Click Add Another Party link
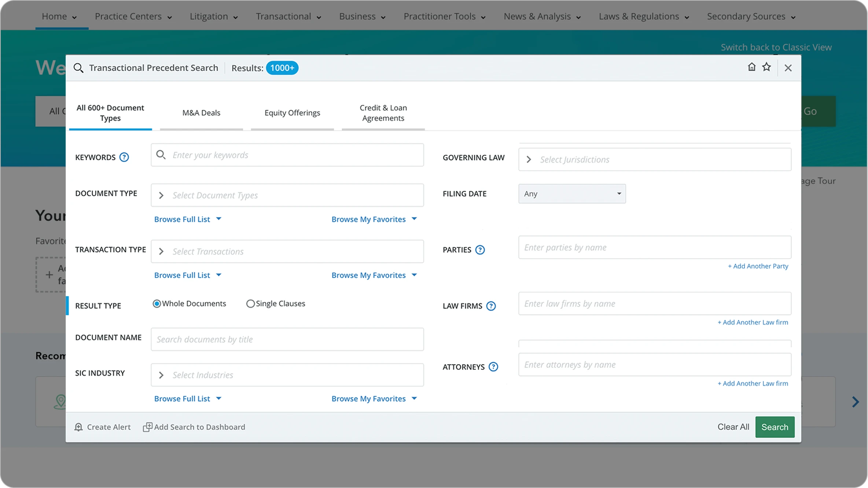 pyautogui.click(x=758, y=266)
